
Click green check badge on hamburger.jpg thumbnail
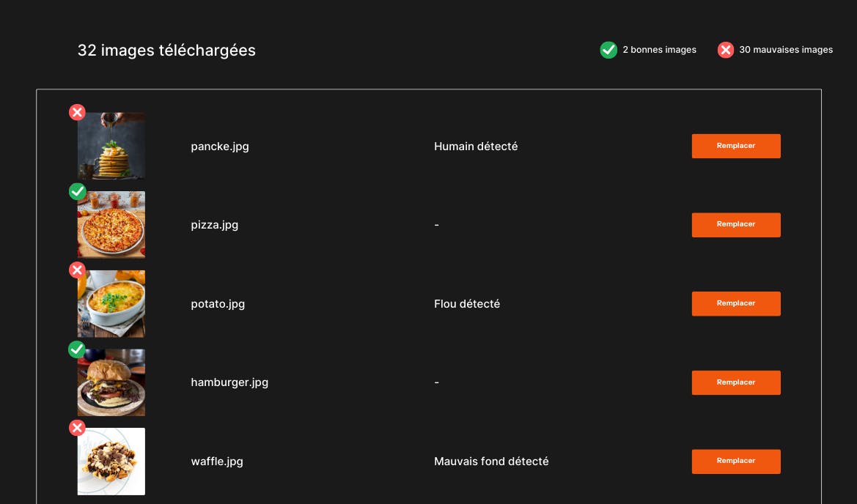coord(77,349)
